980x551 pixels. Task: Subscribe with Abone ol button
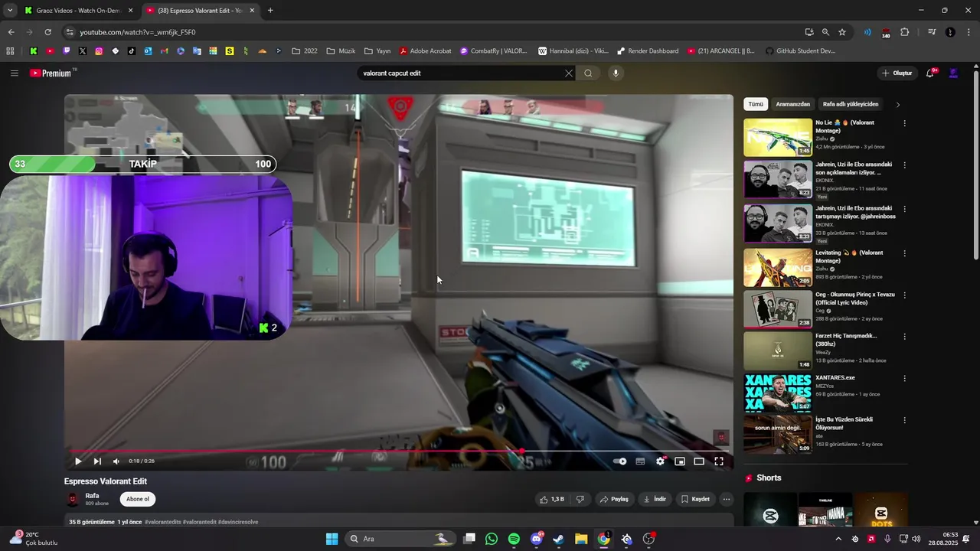tap(138, 499)
